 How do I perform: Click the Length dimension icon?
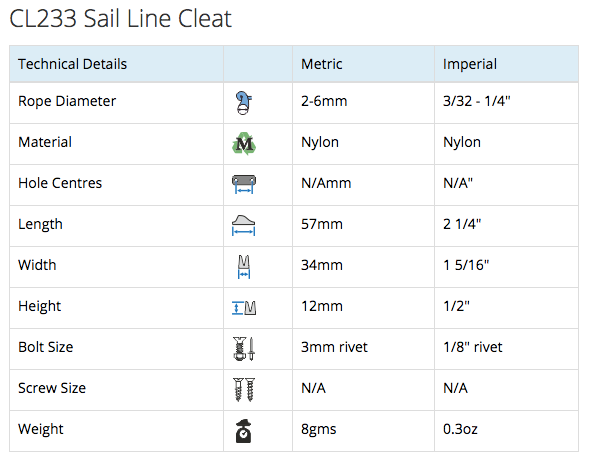(x=243, y=225)
